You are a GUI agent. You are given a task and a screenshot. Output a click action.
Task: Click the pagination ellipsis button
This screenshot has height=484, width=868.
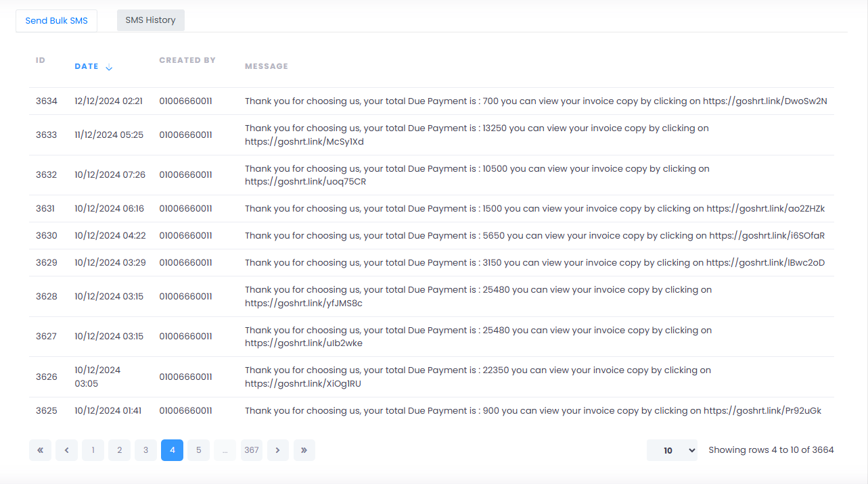click(x=225, y=450)
